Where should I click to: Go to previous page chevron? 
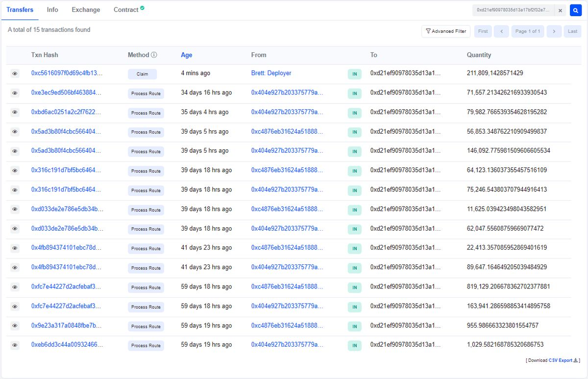point(501,31)
